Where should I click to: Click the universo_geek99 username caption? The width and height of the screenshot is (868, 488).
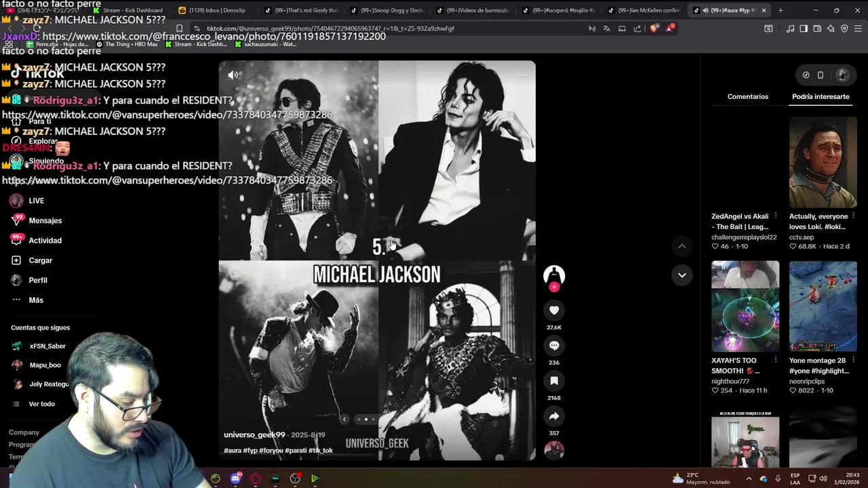[254, 434]
